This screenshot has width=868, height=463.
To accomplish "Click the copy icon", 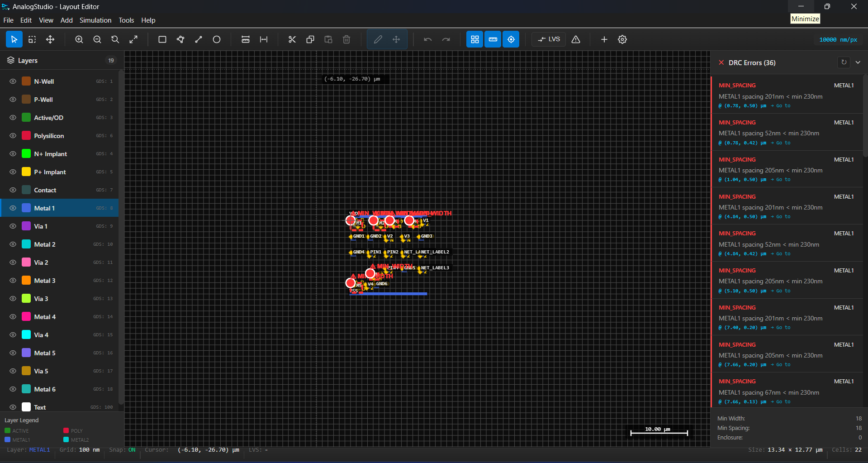I will point(310,39).
